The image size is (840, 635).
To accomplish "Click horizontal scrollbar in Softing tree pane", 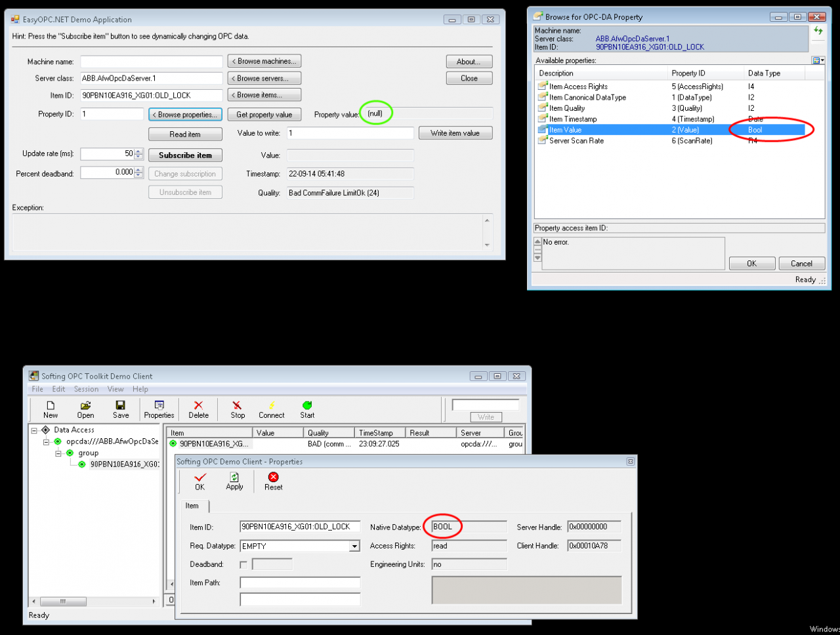I will tap(95, 601).
